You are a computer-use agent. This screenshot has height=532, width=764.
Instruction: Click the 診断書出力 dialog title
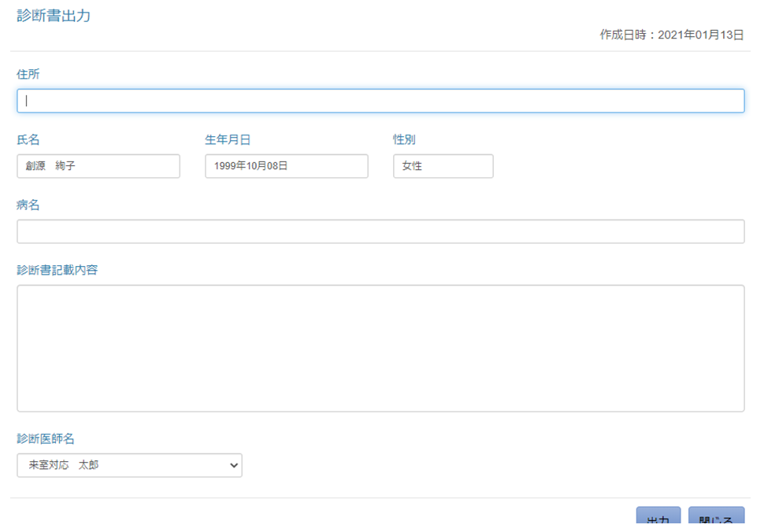click(x=54, y=16)
